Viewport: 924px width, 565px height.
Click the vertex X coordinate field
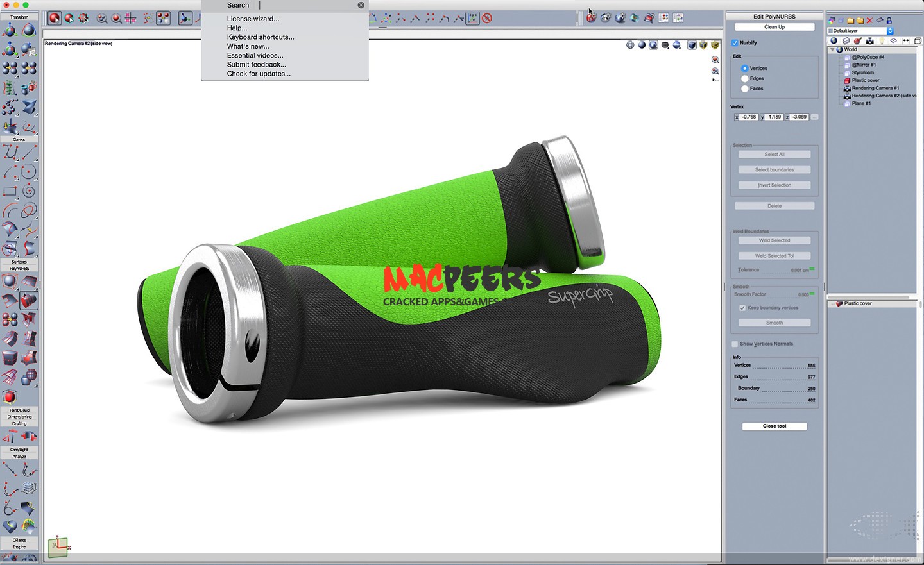[748, 117]
